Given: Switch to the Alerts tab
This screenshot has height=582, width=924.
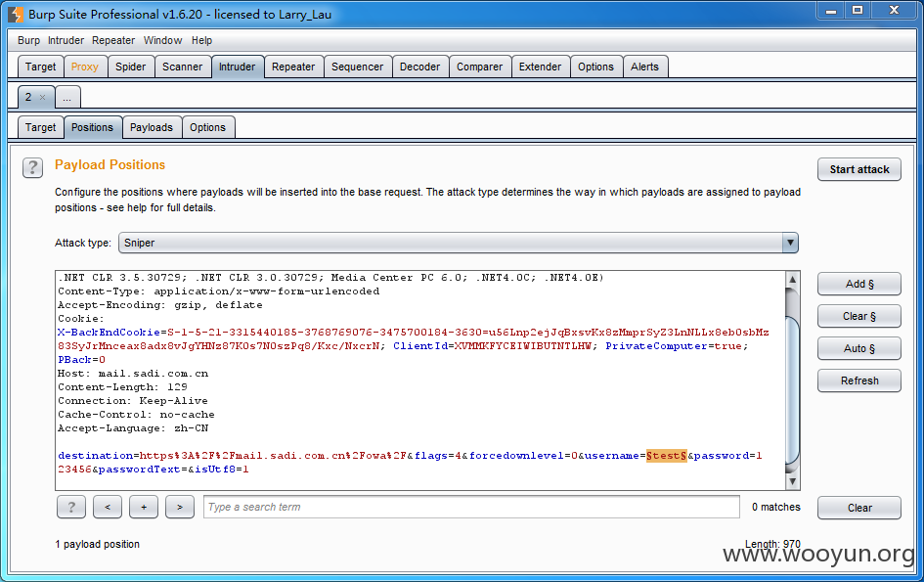Looking at the screenshot, I should tap(644, 67).
